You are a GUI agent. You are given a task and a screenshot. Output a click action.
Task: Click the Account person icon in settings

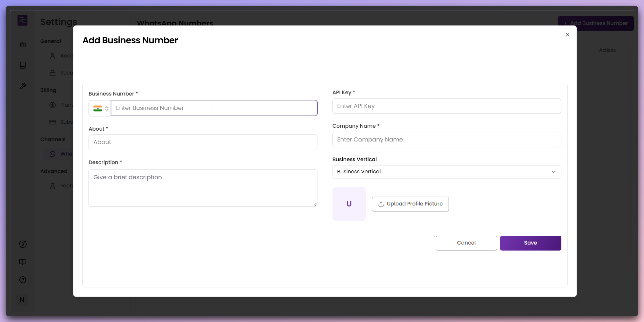52,56
